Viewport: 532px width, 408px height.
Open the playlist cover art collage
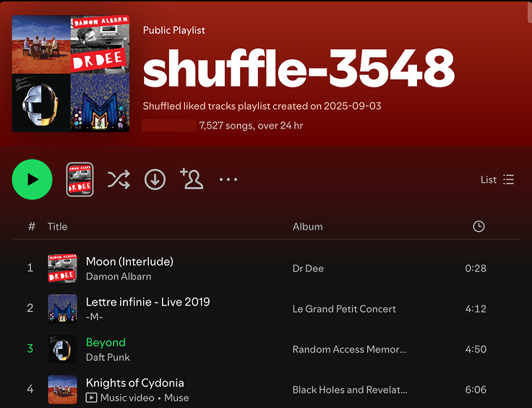point(71,74)
